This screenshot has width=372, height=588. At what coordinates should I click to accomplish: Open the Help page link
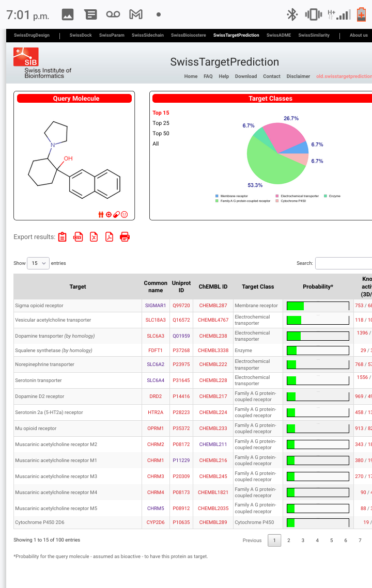tap(224, 76)
